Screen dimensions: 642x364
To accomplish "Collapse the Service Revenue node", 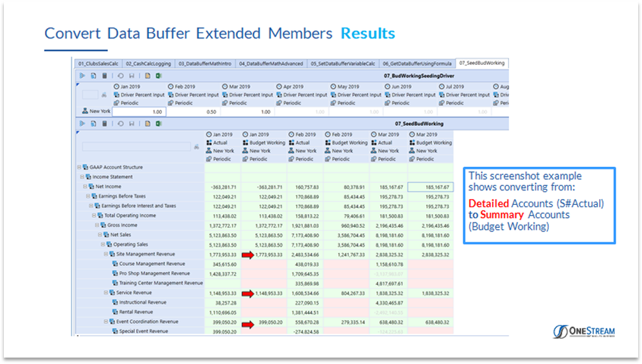I will 106,293.
